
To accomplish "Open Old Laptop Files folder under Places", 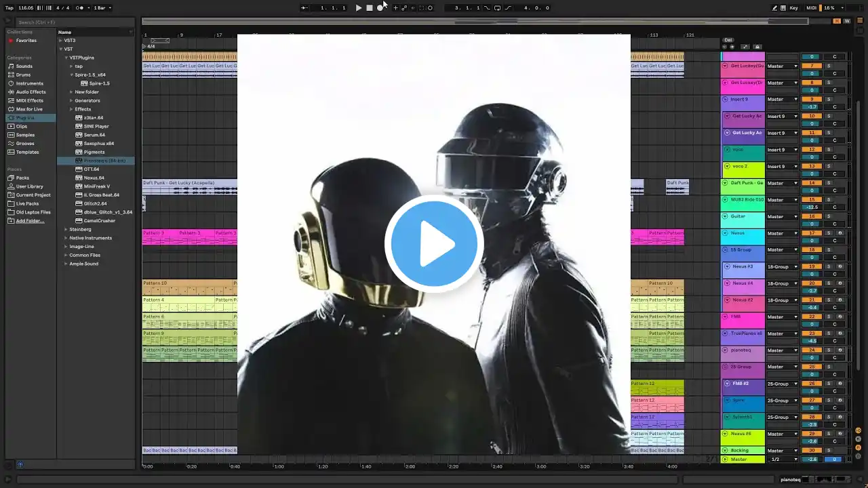I will (33, 212).
